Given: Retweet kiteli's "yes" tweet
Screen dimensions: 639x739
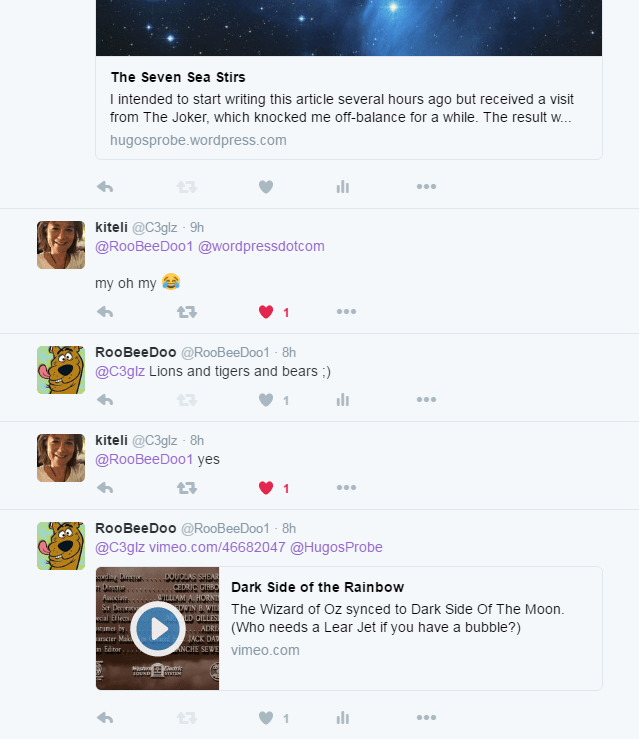Looking at the screenshot, I should click(187, 488).
